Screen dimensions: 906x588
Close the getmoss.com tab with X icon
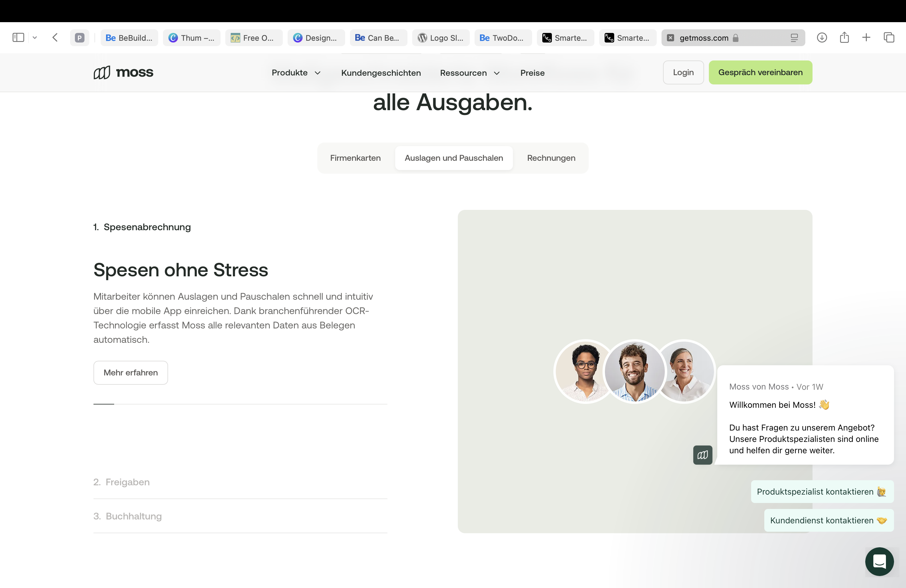pos(671,38)
